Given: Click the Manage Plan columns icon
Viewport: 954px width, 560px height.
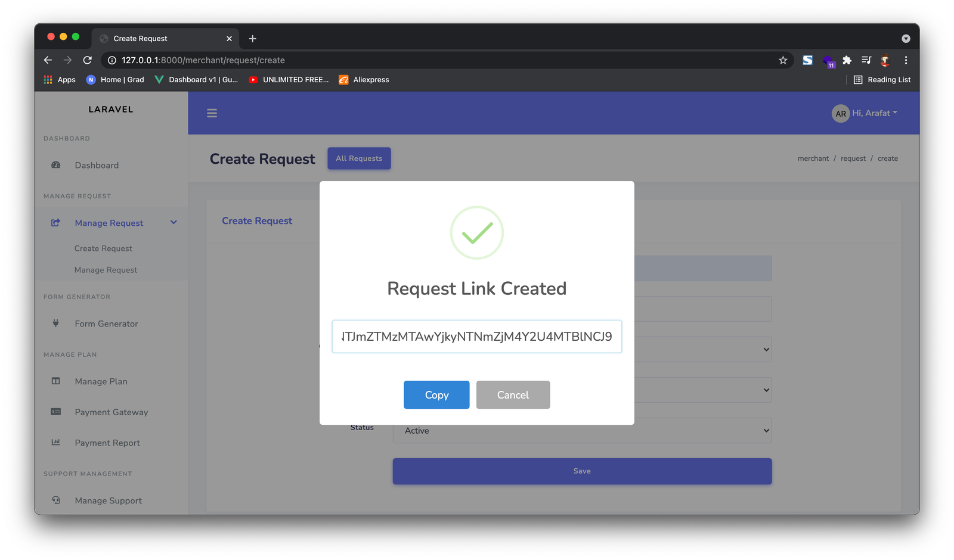Looking at the screenshot, I should [x=56, y=381].
